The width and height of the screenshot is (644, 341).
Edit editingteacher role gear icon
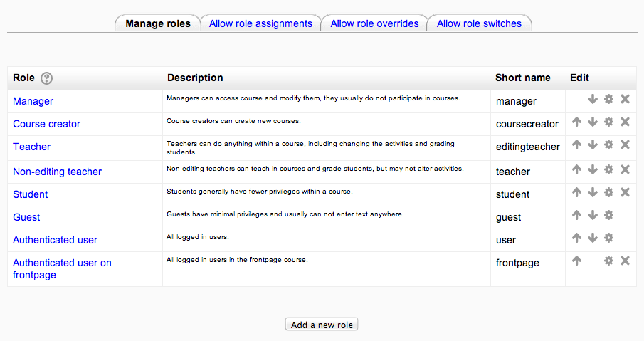tap(608, 145)
